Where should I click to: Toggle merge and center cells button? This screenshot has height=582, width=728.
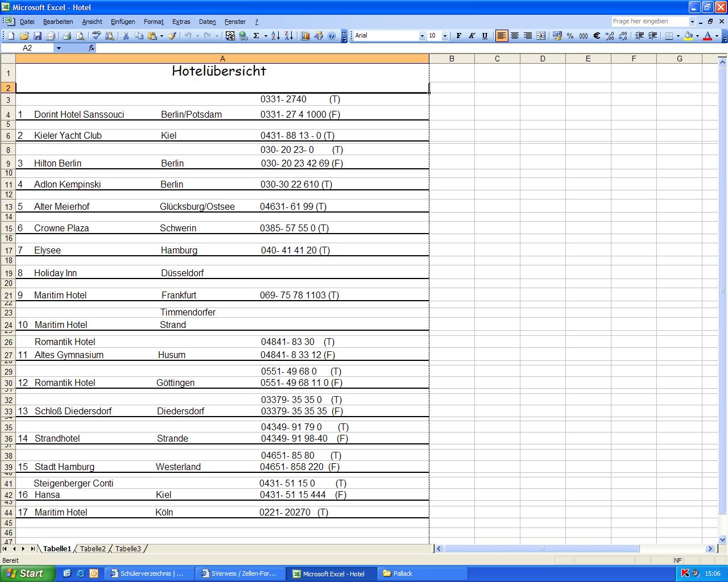(x=541, y=36)
